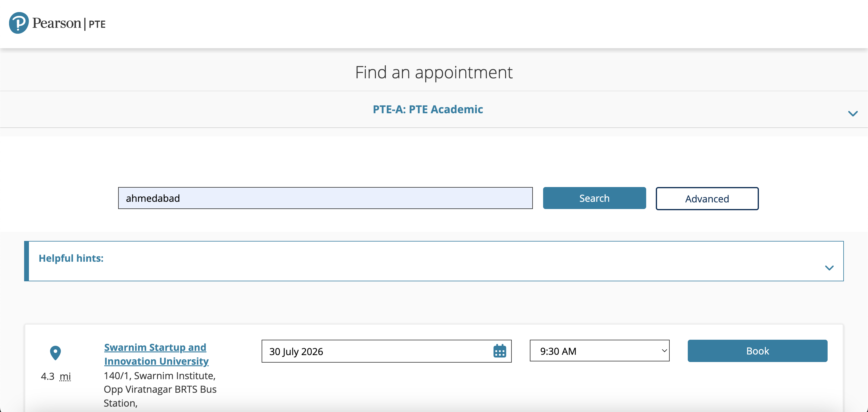Click the Helpful hints label
The height and width of the screenshot is (412, 868).
71,258
